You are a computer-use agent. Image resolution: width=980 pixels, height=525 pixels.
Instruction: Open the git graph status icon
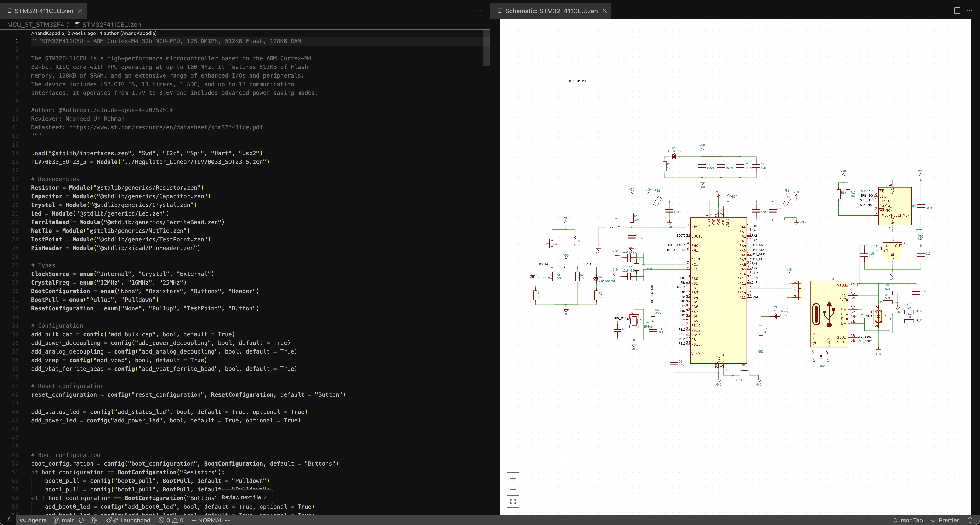[x=94, y=520]
